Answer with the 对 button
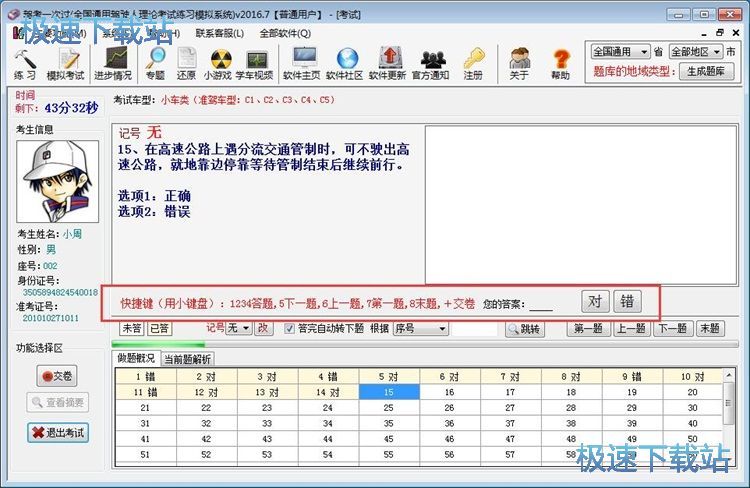Image resolution: width=750 pixels, height=488 pixels. tap(595, 302)
